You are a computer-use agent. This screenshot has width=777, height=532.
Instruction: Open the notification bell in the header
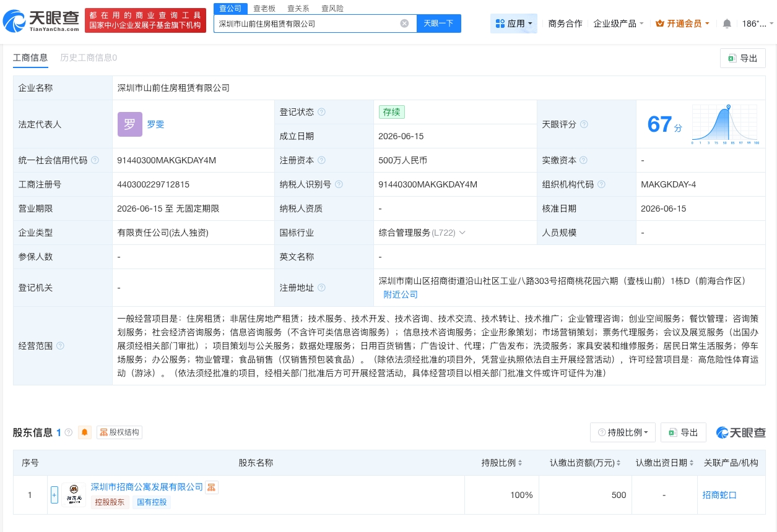tap(727, 24)
